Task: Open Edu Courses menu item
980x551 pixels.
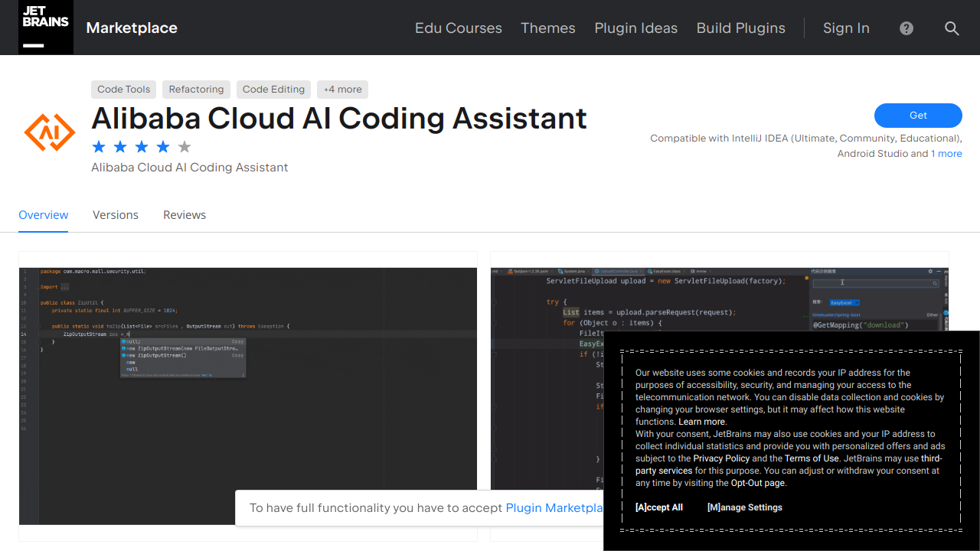Action: (x=459, y=28)
